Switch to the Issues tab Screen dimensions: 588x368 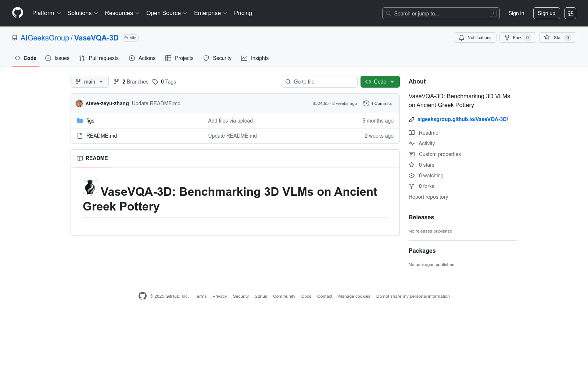(x=57, y=58)
